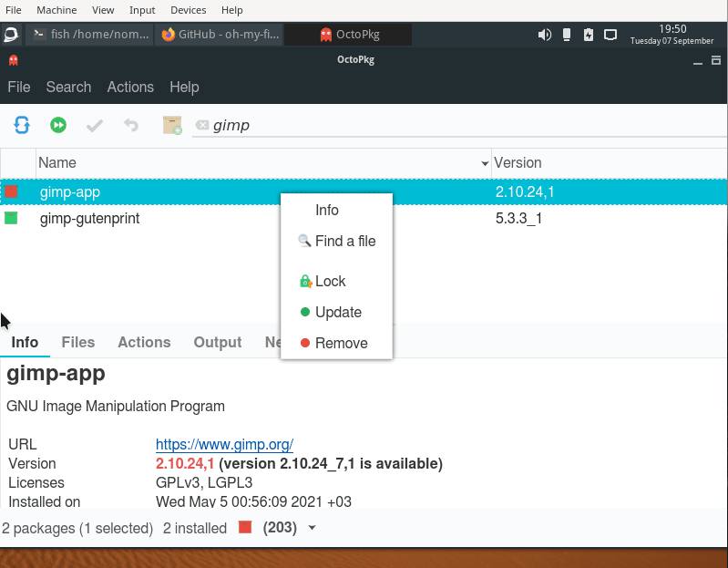Click the (203) outdated count in status bar

coord(280,528)
